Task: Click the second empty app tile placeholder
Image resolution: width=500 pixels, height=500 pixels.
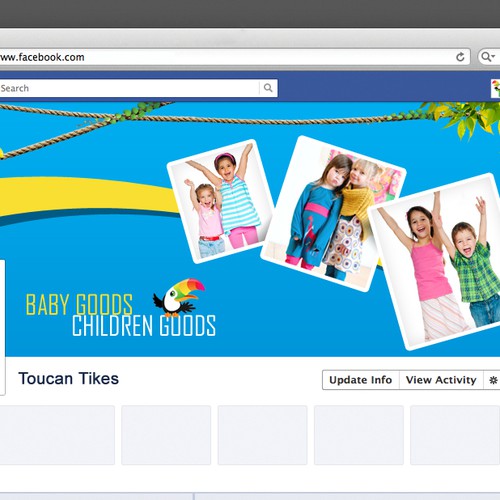Action: point(166,435)
